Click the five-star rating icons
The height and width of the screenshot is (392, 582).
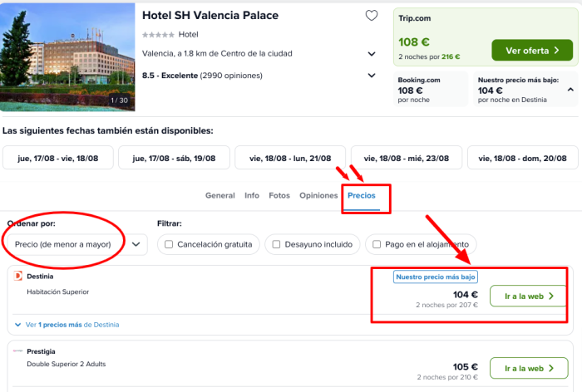click(158, 35)
